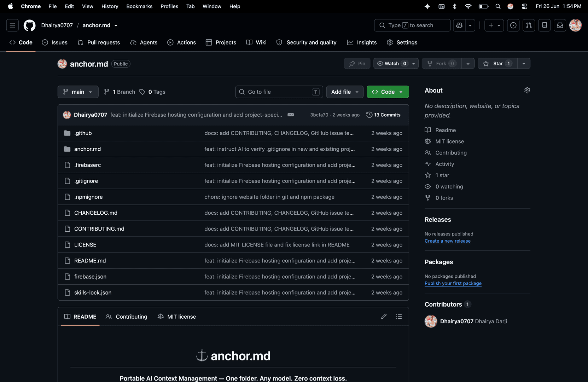This screenshot has height=382, width=588.
Task: Open the CONTRIBUTING.md file
Action: (x=99, y=229)
